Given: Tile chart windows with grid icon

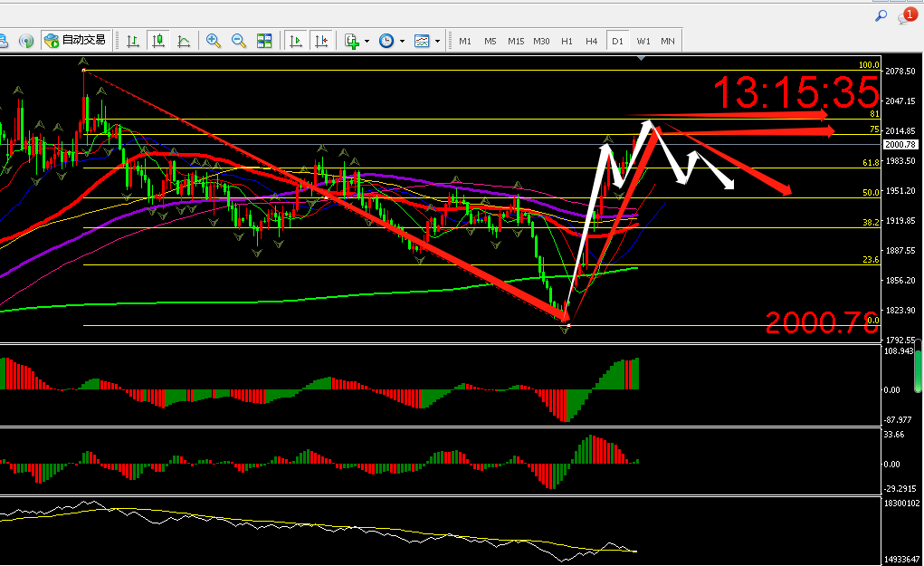Looking at the screenshot, I should tap(264, 41).
